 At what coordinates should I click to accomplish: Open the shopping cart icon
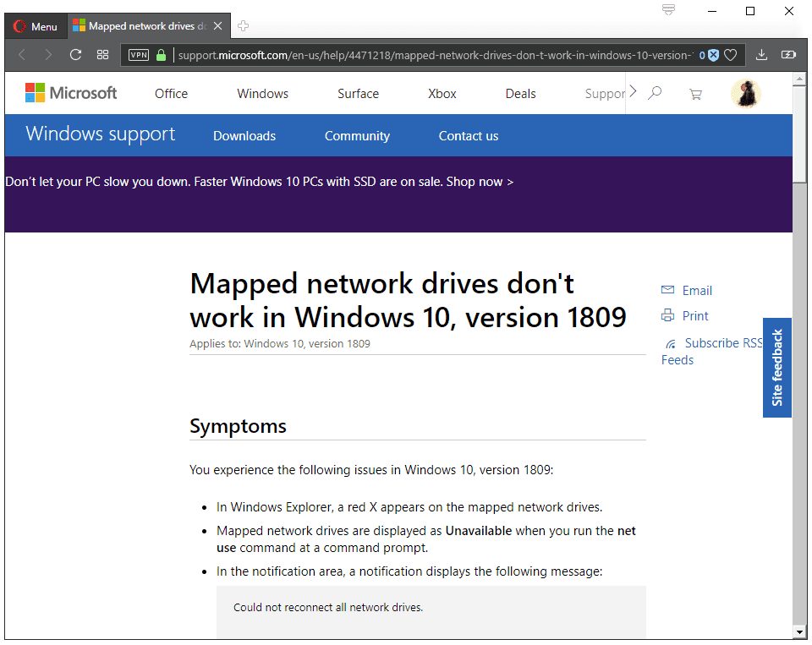(x=695, y=94)
